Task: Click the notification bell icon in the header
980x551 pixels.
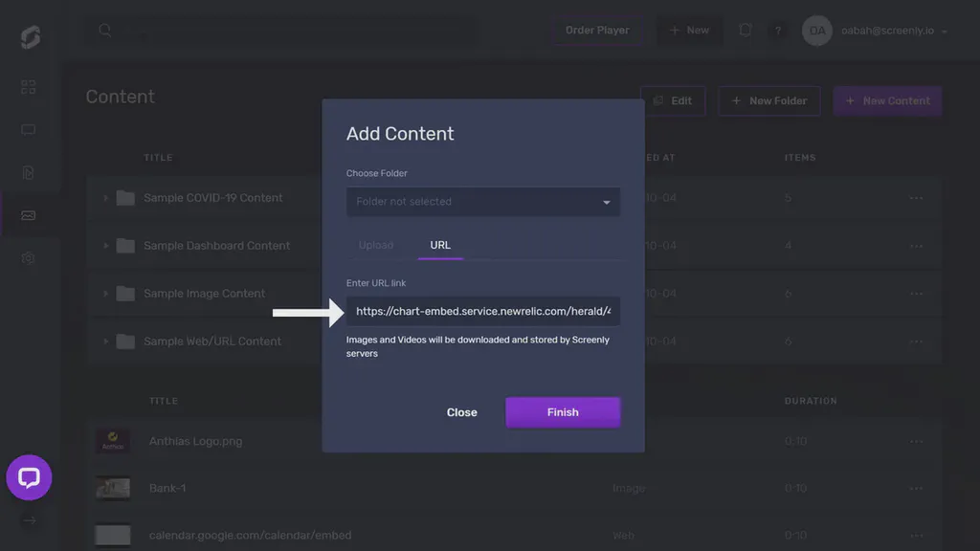Action: (745, 30)
